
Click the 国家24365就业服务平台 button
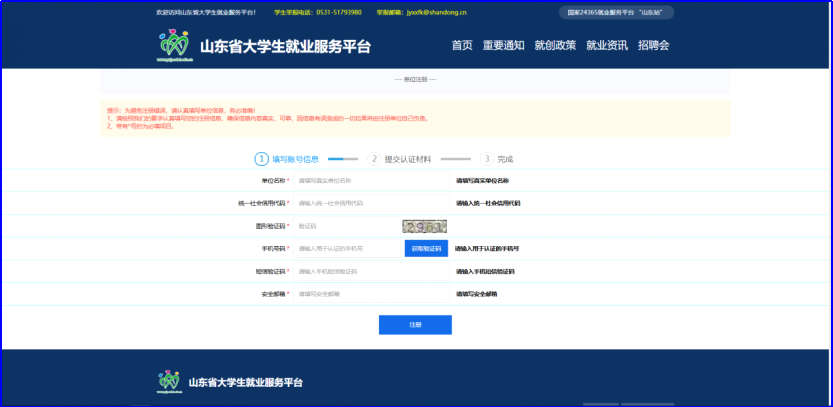point(616,12)
